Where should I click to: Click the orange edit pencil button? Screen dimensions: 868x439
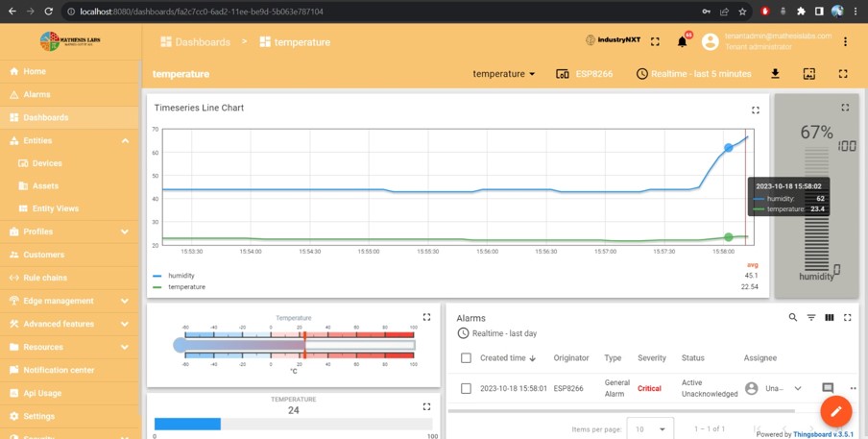click(x=835, y=411)
